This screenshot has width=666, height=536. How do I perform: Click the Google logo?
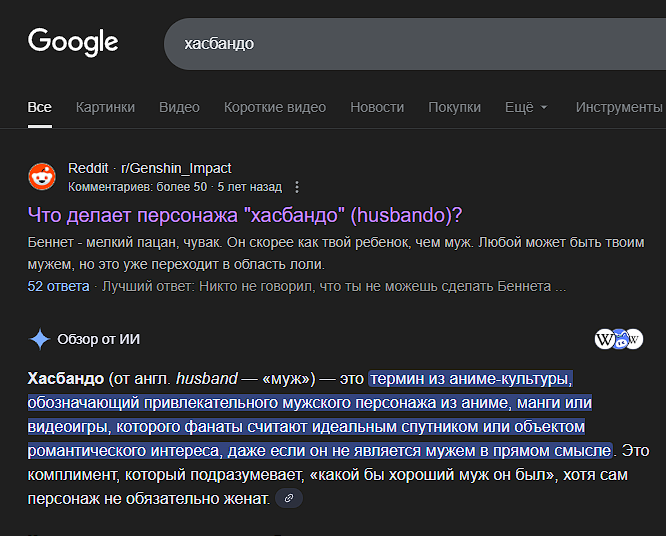click(x=73, y=42)
